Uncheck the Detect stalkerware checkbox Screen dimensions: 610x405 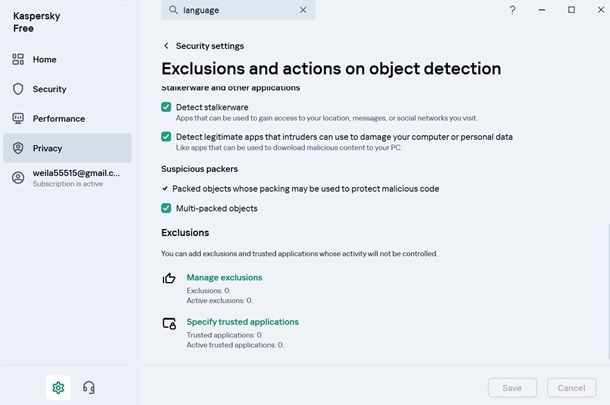click(x=167, y=107)
